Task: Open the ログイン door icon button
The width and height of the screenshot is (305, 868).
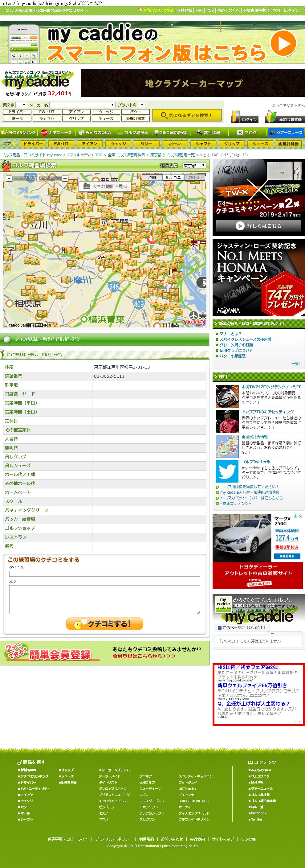Action: point(245,117)
